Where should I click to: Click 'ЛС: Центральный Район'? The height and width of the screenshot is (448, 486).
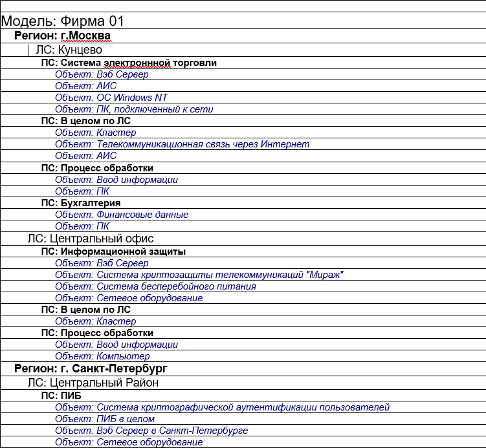(93, 383)
